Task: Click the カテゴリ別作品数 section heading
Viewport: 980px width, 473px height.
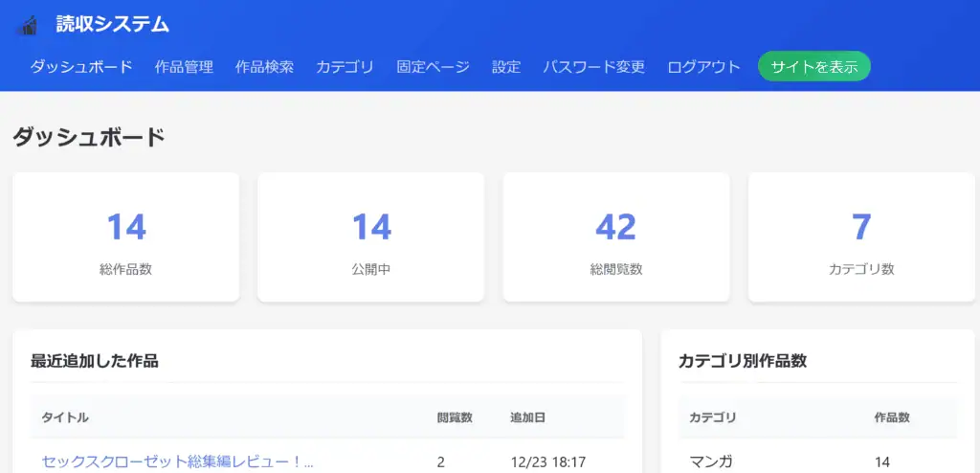Action: (x=743, y=361)
